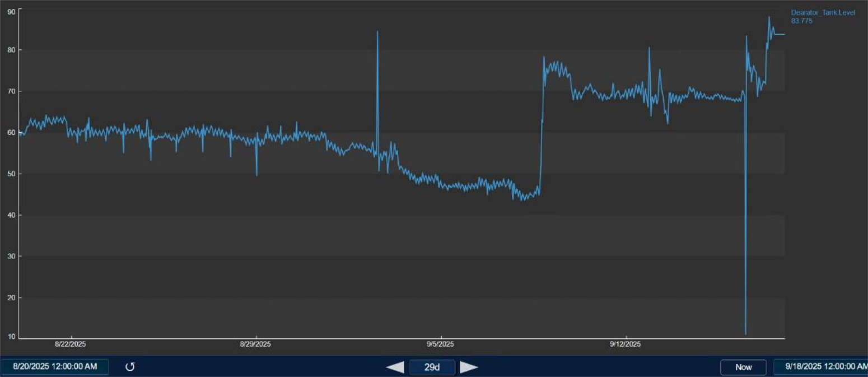Image resolution: width=868 pixels, height=377 pixels.
Task: Click the 83.775 current value readout
Action: [801, 21]
